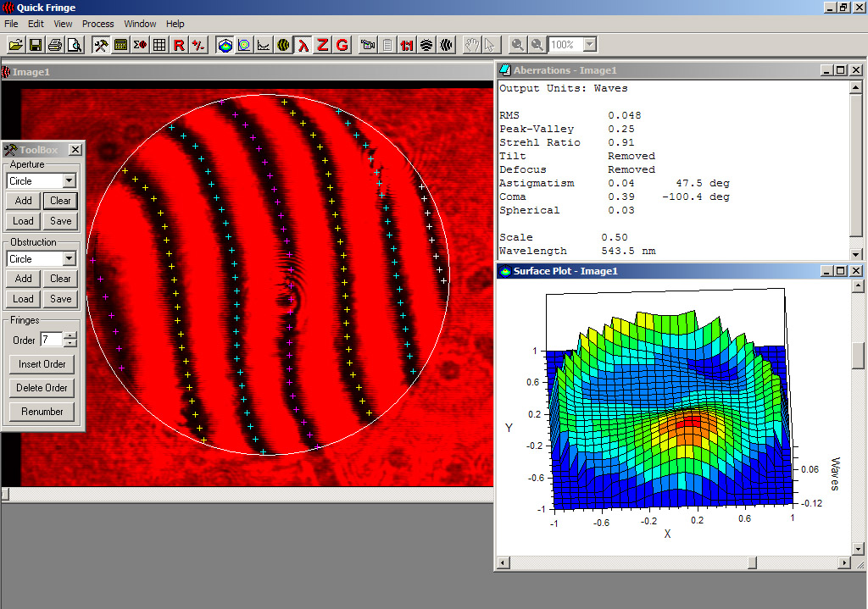Click the red plus/minus toolbar icon
The image size is (868, 609).
[198, 45]
